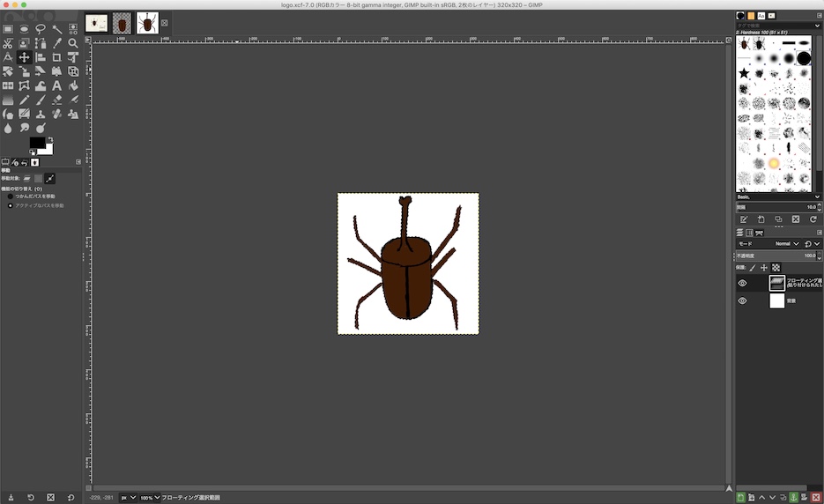824x504 pixels.
Task: Select the Free Select lasso tool
Action: (x=41, y=29)
